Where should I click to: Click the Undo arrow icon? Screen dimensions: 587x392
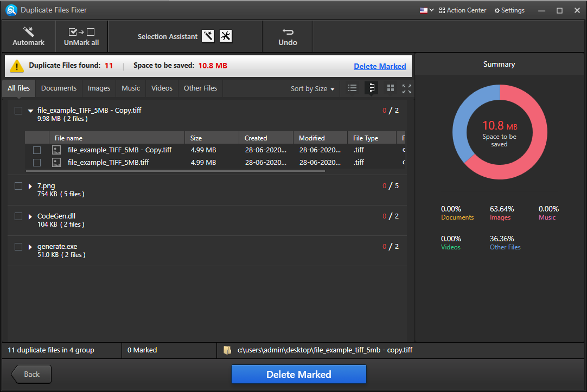coord(288,32)
